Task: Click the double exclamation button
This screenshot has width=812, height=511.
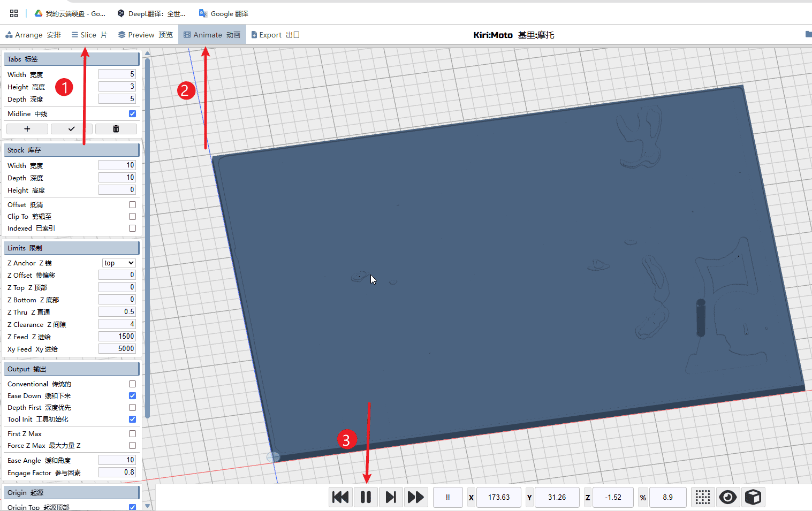Action: (447, 497)
